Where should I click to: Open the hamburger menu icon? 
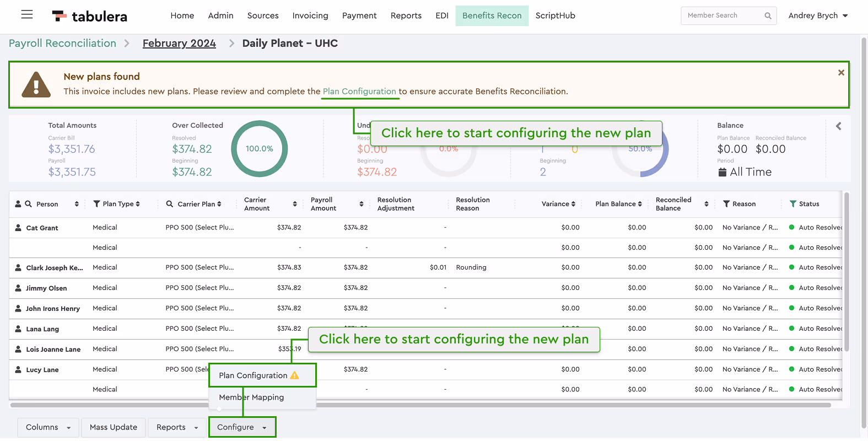27,15
